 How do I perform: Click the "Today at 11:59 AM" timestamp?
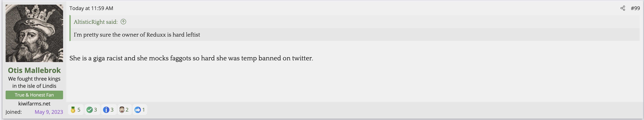tap(91, 8)
